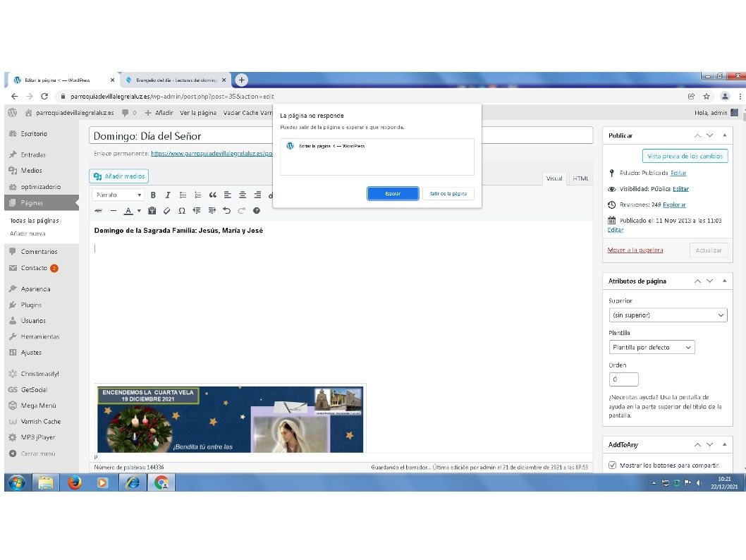Collapse the AddToAny panel
Screen dimensions: 746x560
coord(725,445)
